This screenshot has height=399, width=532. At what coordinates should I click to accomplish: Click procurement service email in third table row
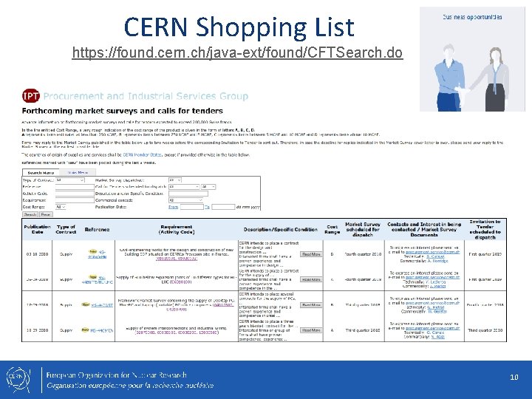point(432,303)
